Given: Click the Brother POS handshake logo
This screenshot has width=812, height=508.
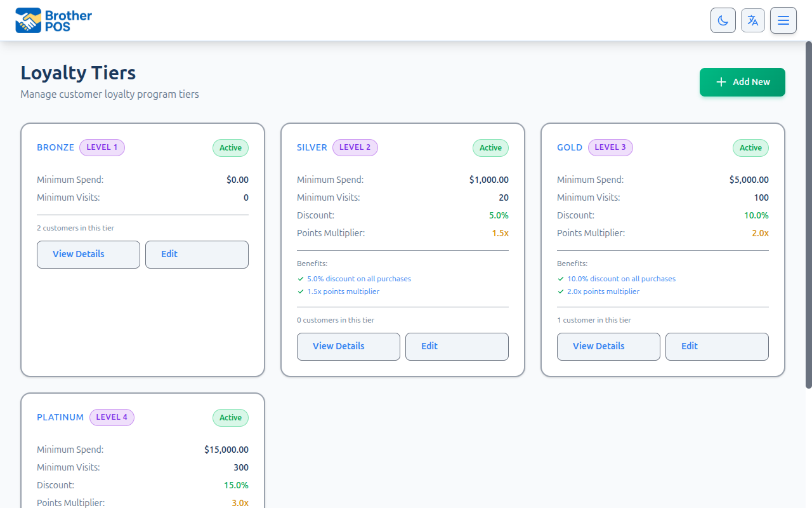Looking at the screenshot, I should [28, 20].
